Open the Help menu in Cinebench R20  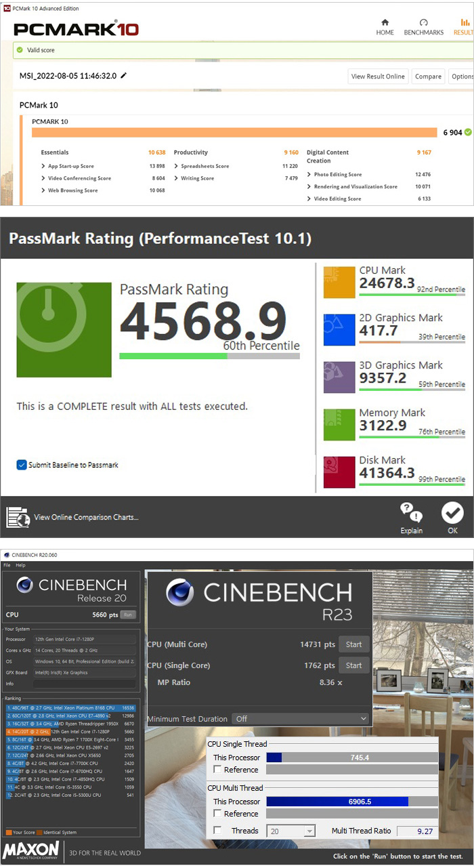coord(20,565)
